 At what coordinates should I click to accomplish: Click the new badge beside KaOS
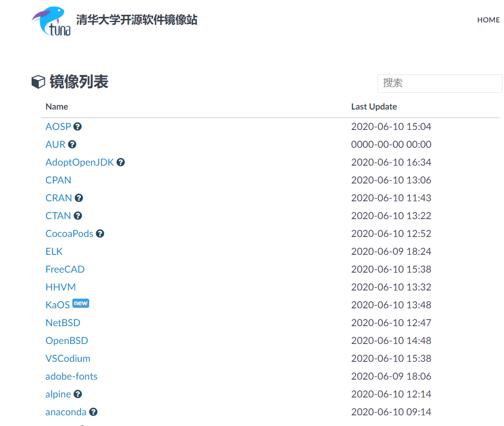[81, 303]
